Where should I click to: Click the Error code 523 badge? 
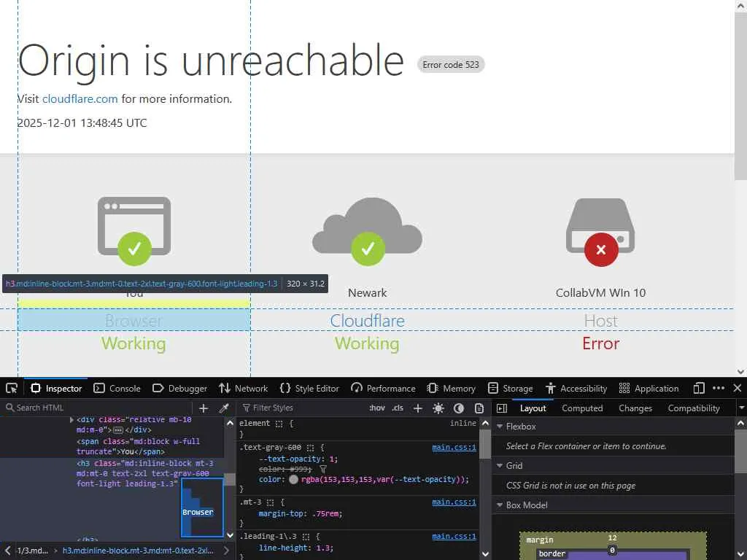point(451,64)
